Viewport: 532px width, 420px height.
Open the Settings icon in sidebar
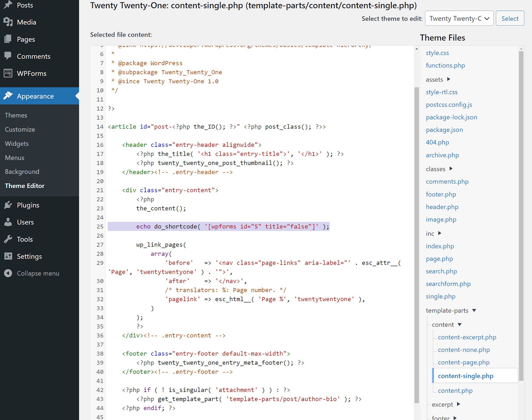(8, 256)
